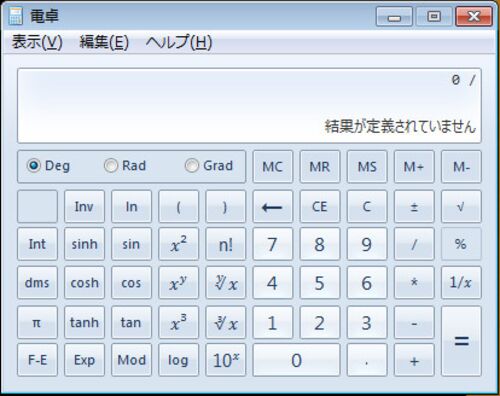
Task: Click the equals button
Action: point(461,341)
